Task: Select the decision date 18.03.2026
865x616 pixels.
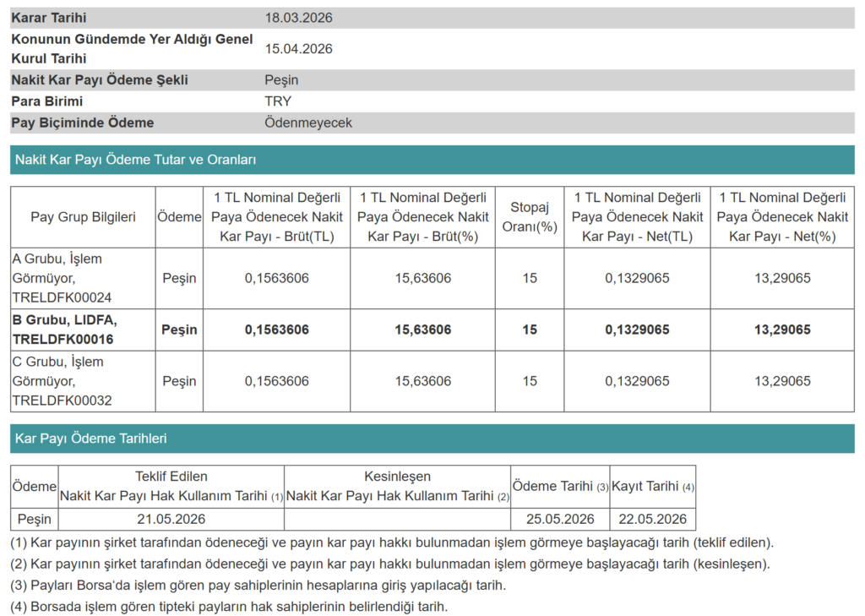Action: [x=298, y=18]
